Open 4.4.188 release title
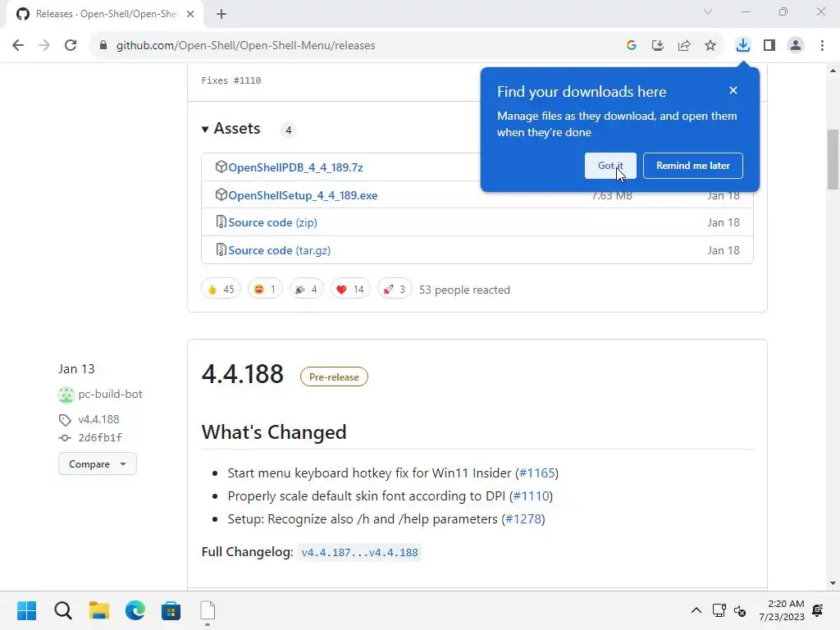 243,374
